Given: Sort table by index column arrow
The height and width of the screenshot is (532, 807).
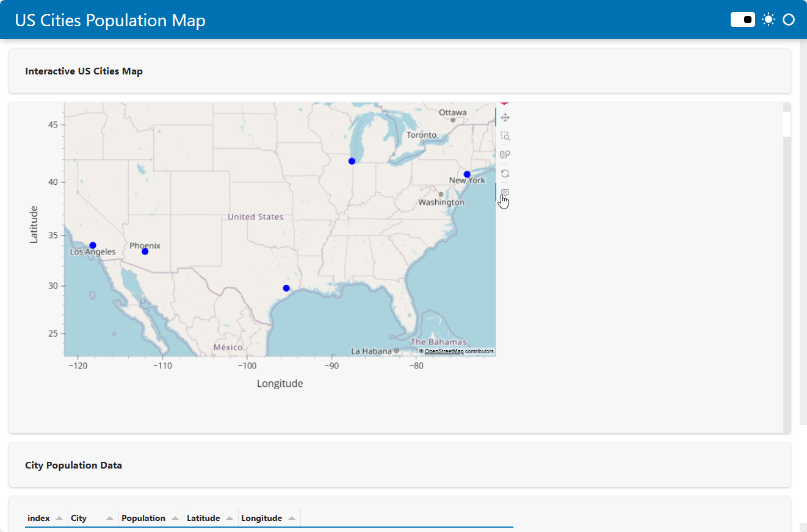Looking at the screenshot, I should tap(59, 518).
